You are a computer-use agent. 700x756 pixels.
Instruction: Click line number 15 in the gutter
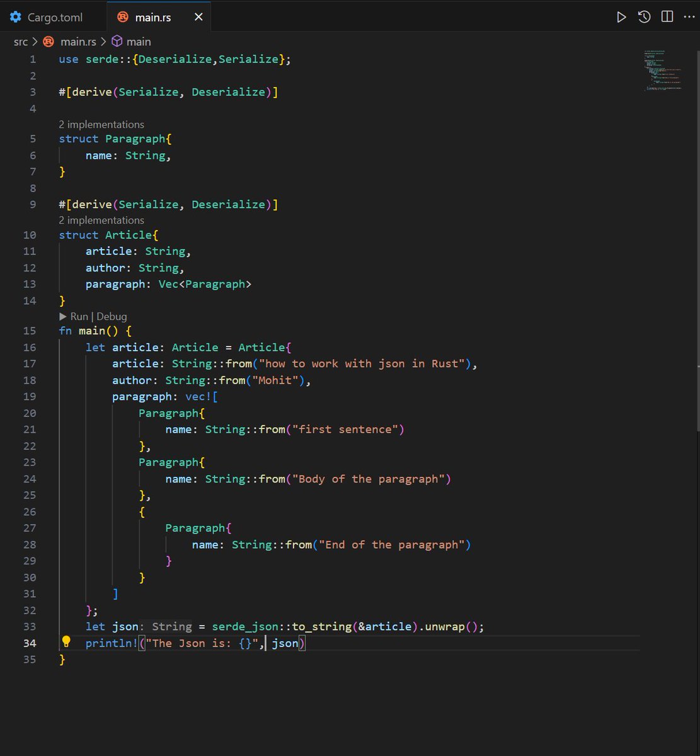[x=29, y=331]
